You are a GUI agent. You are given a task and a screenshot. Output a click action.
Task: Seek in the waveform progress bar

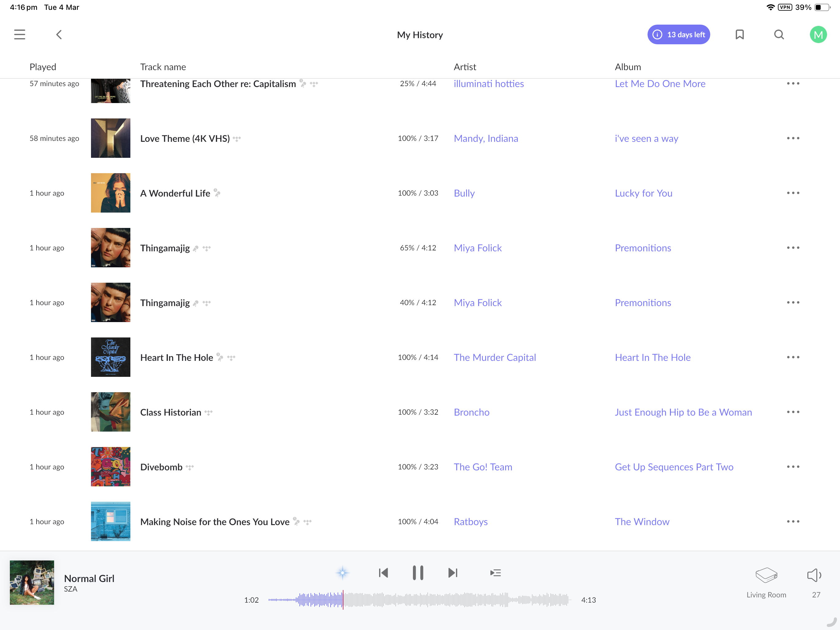419,600
